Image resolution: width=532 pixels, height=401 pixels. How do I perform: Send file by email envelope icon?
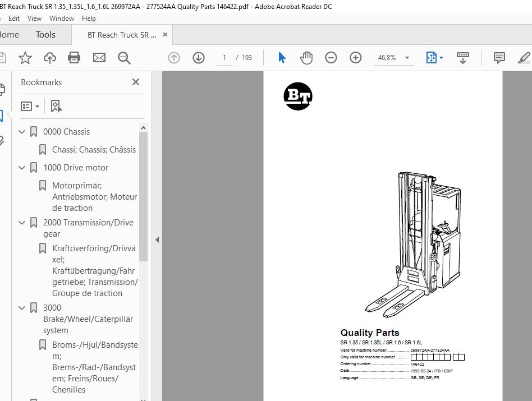pos(99,58)
